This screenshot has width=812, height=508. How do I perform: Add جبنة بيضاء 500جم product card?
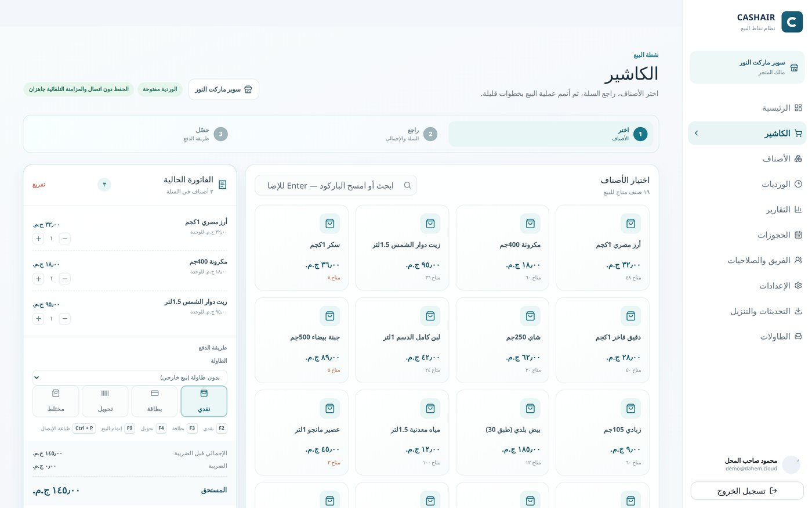pyautogui.click(x=302, y=340)
